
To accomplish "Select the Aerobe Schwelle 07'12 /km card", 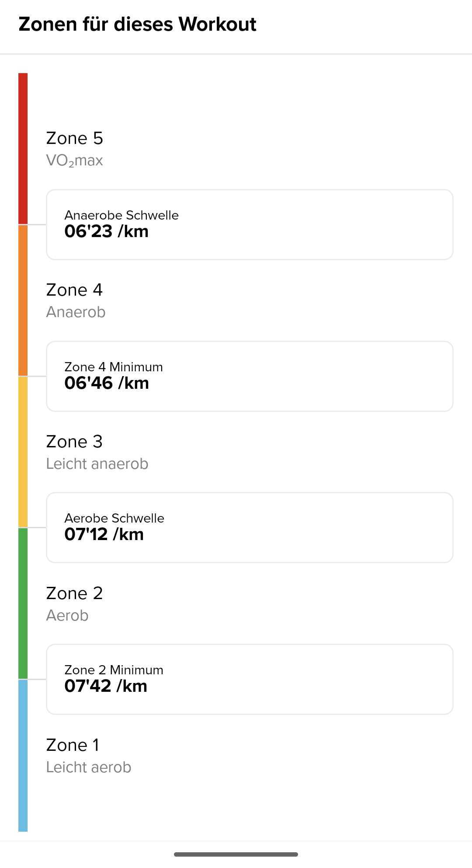I will [250, 528].
